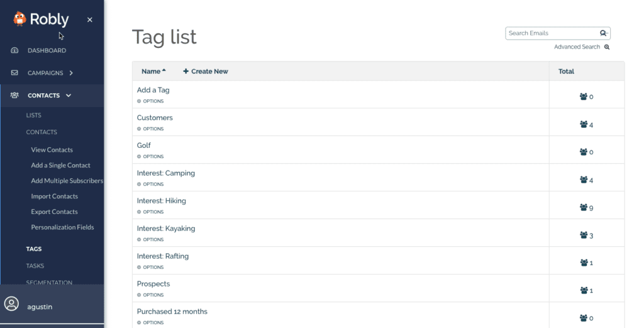Open Options under Interest: Camping tag

(x=150, y=184)
